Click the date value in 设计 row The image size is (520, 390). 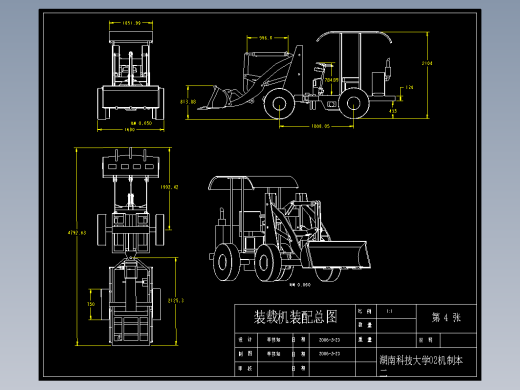[x=329, y=340]
